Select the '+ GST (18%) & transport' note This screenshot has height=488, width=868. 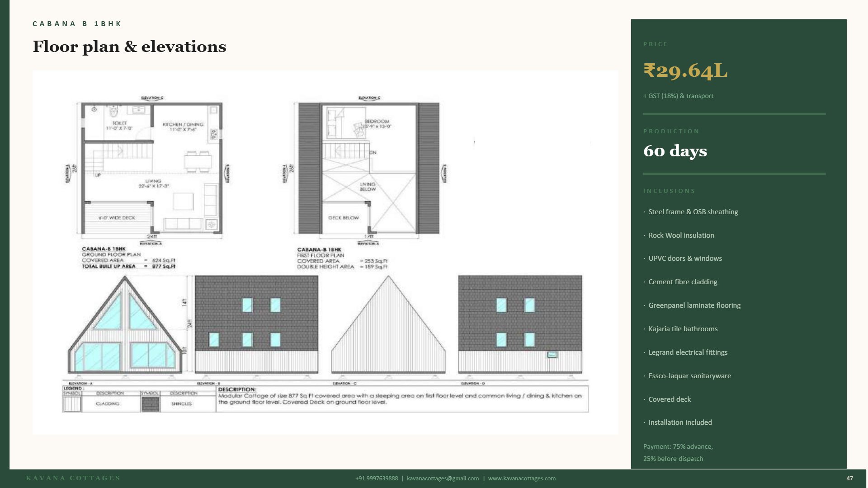pyautogui.click(x=678, y=96)
